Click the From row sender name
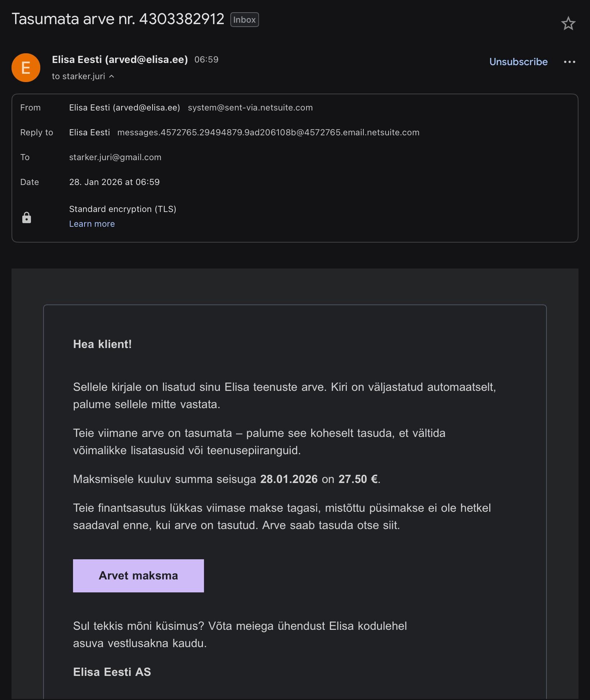 tap(124, 108)
